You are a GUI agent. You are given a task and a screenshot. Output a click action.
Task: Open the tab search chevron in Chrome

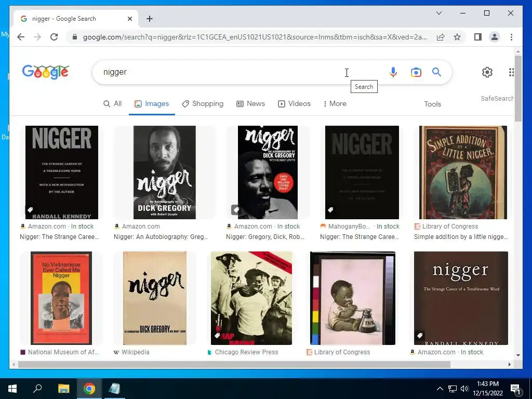coord(438,13)
